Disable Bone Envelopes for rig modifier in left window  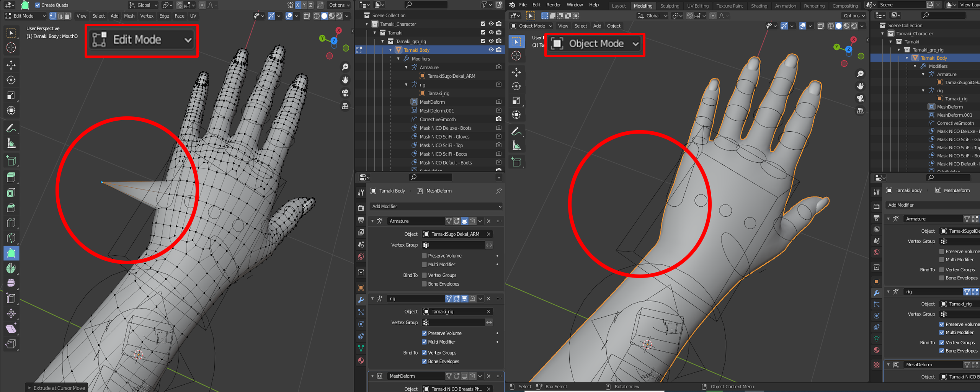click(x=424, y=361)
